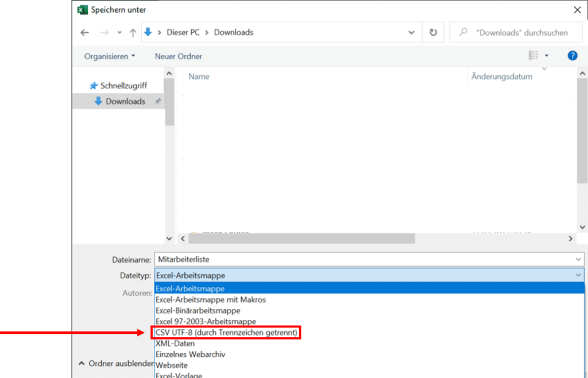This screenshot has height=378, width=588.
Task: Move file list view up with arrow
Action: 582,73
